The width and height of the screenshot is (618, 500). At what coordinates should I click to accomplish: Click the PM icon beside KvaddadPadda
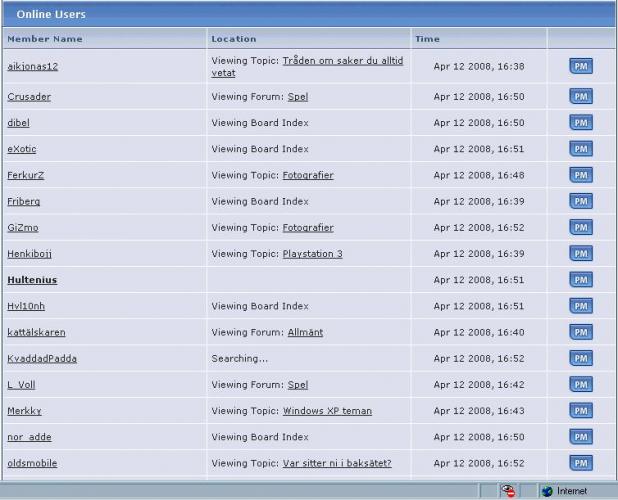pos(580,358)
